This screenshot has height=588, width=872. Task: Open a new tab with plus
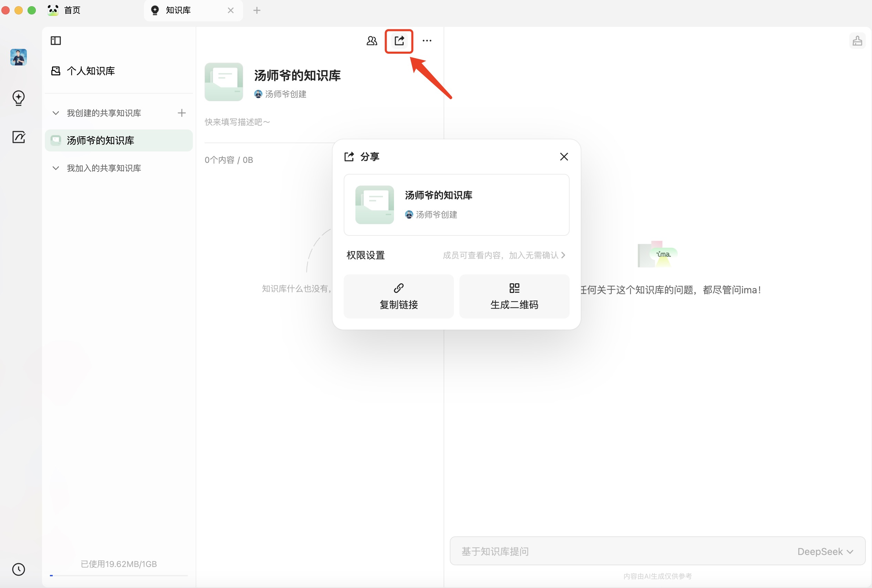click(x=257, y=10)
